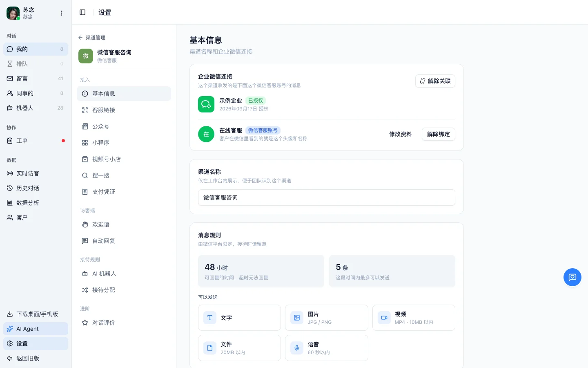Select the 基本信息 tab
Screen dimensions: 588x368
click(124, 94)
